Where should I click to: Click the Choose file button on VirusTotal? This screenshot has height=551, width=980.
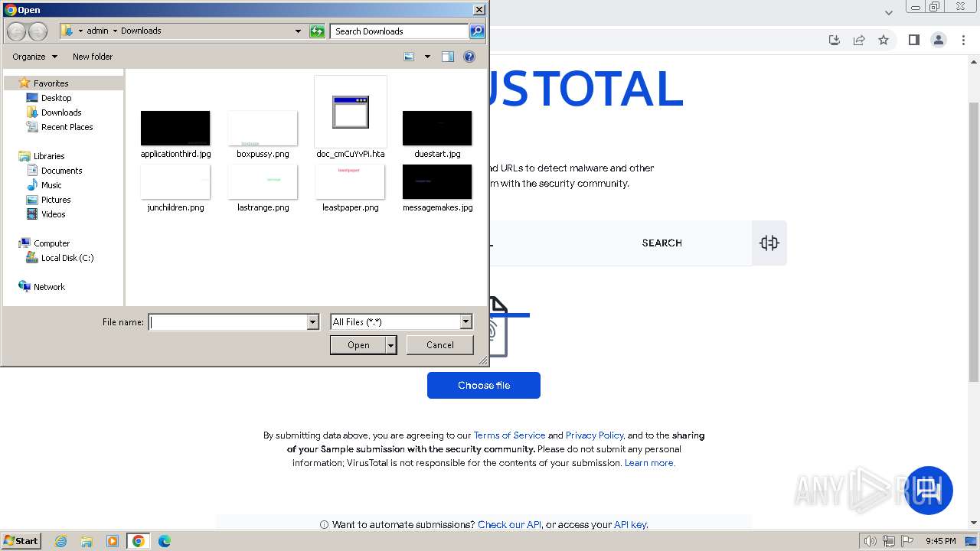[x=484, y=385]
